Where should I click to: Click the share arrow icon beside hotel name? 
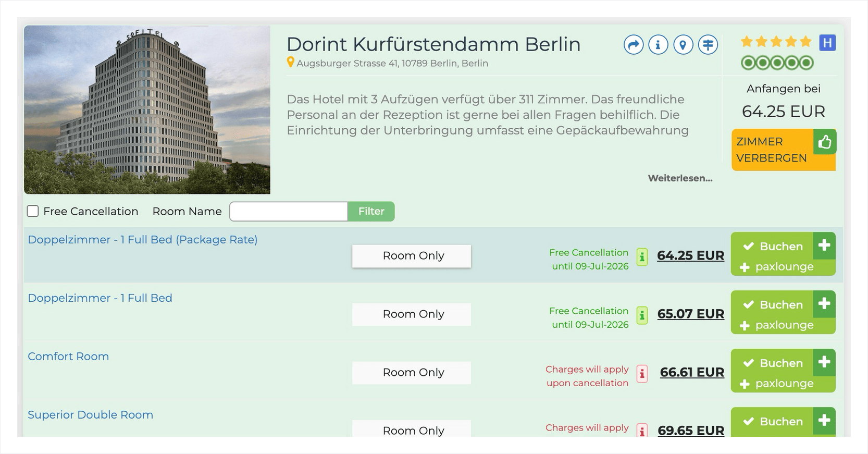634,45
